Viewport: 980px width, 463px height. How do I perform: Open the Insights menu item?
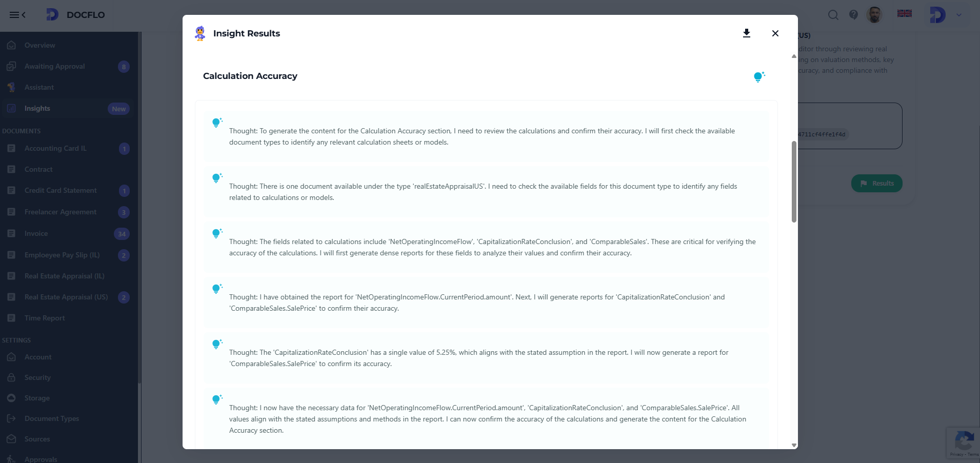(x=37, y=109)
